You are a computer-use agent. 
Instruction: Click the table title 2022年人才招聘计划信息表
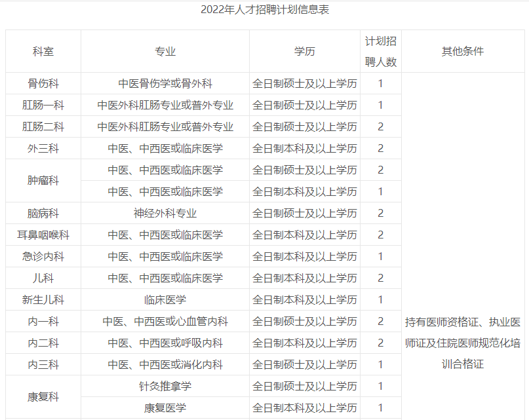(265, 10)
